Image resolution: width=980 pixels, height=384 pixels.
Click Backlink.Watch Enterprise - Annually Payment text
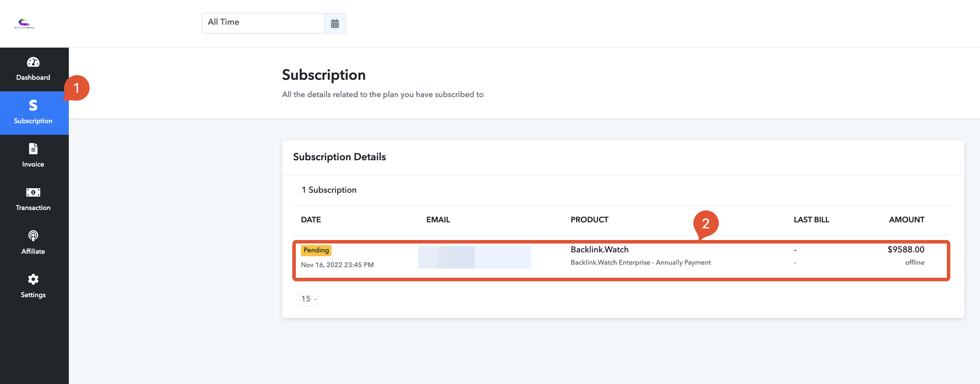641,262
